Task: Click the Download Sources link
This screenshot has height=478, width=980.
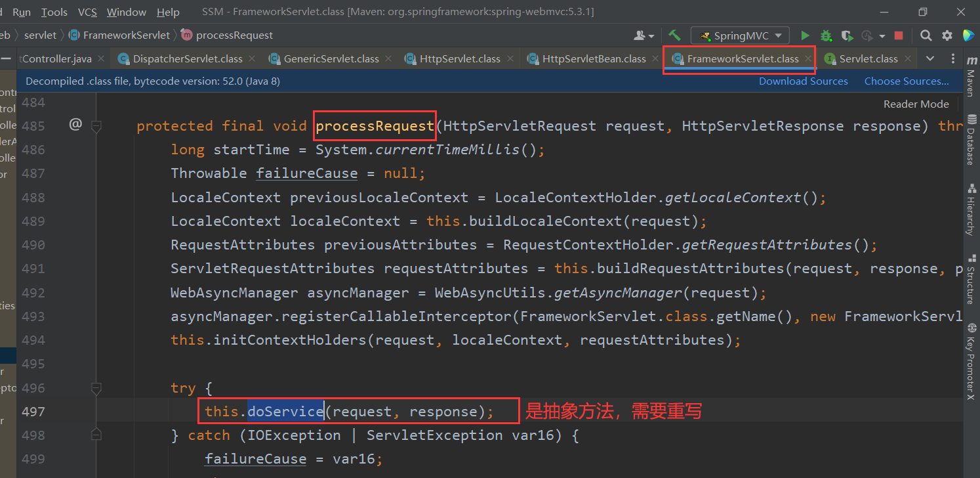Action: (803, 81)
